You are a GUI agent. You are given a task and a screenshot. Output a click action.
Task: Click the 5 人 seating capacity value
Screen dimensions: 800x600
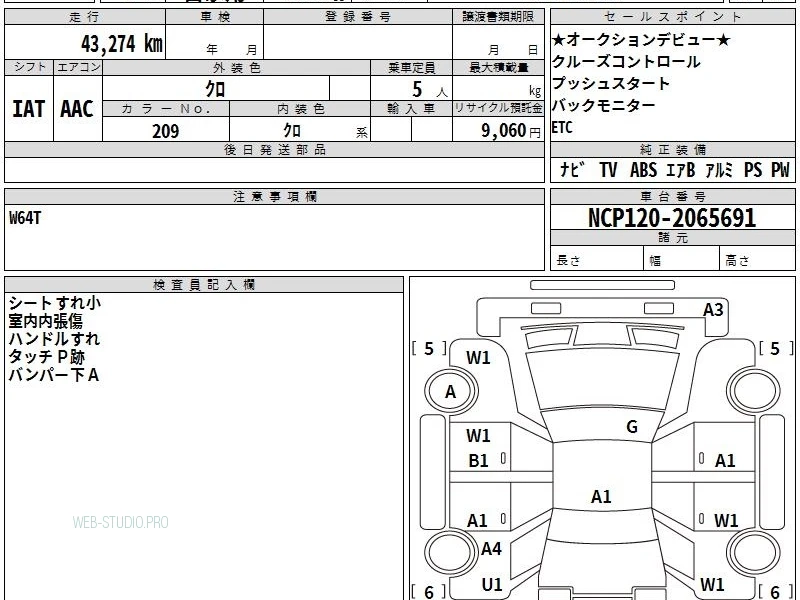[429, 90]
